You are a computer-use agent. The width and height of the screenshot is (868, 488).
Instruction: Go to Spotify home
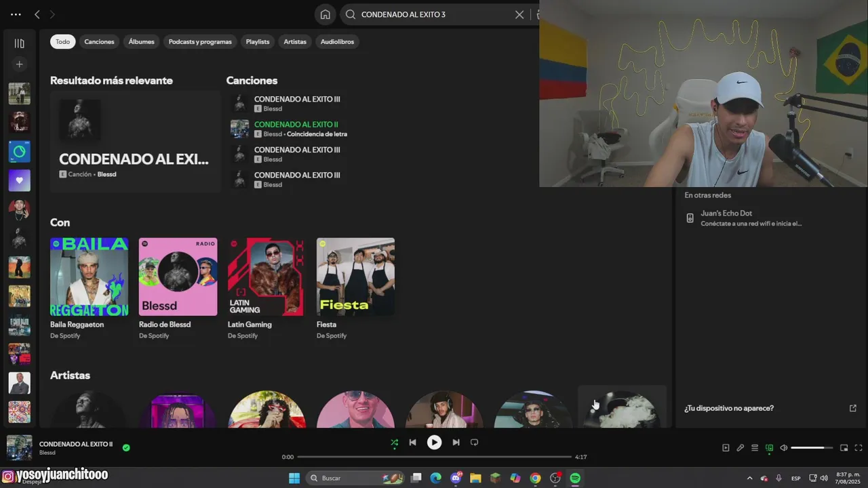(x=325, y=14)
